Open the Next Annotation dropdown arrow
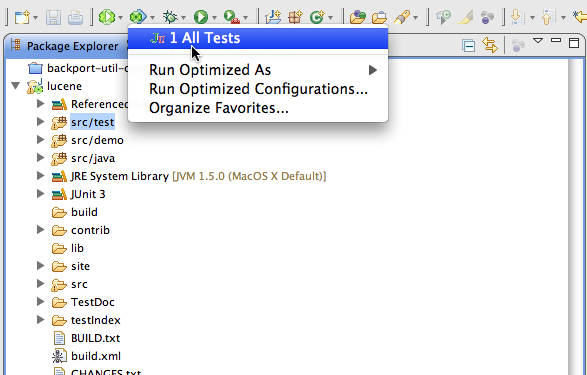This screenshot has height=375, width=587. click(532, 18)
